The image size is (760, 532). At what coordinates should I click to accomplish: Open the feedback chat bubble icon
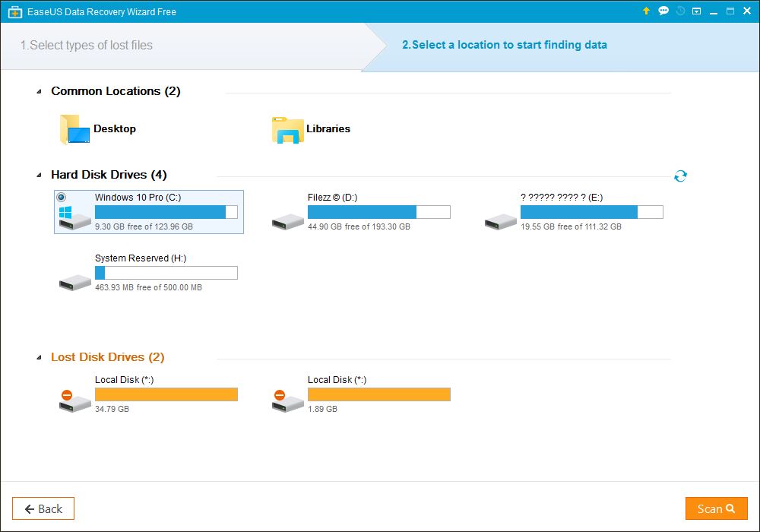click(x=663, y=11)
